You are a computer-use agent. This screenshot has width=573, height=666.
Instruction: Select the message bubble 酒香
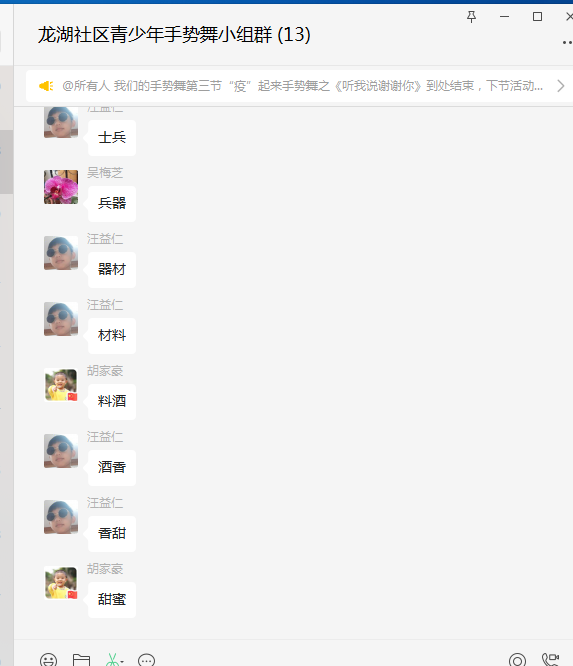[x=112, y=467]
